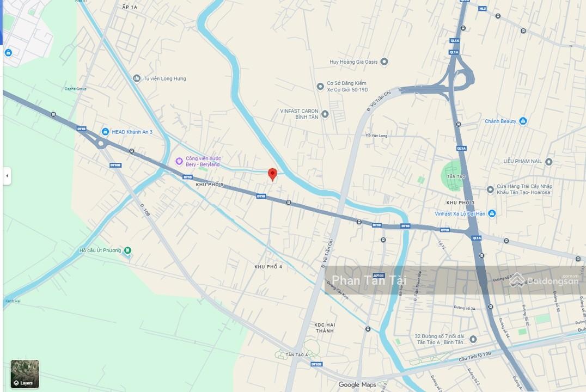586x392 pixels.
Task: Click the red location pin marker
Action: (x=272, y=175)
